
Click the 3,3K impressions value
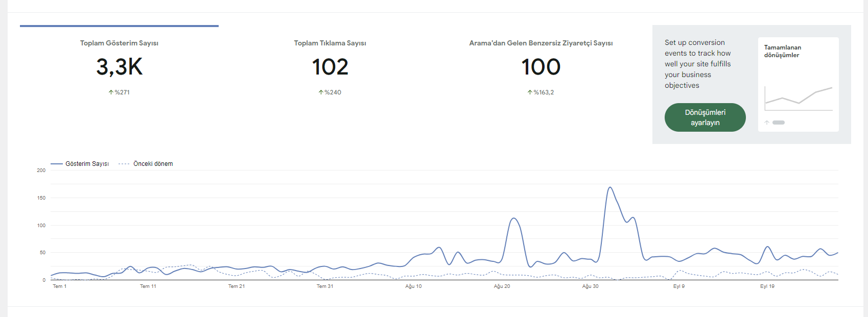[120, 67]
